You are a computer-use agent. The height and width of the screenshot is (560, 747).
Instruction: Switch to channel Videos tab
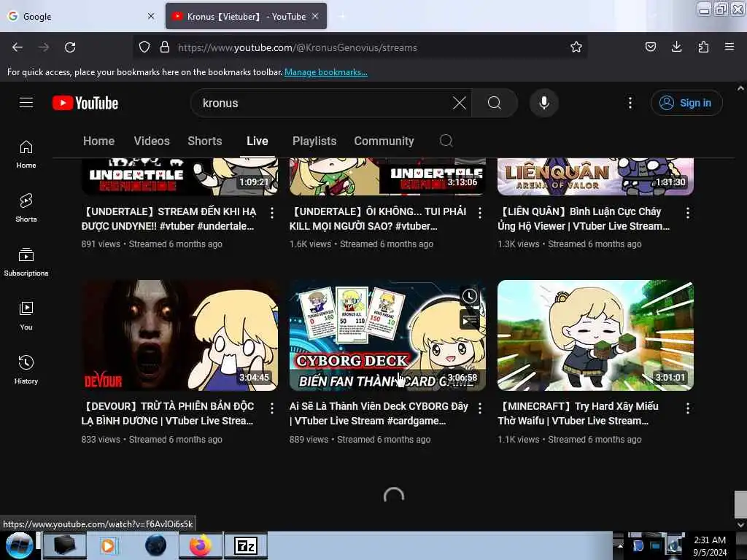[x=152, y=141]
